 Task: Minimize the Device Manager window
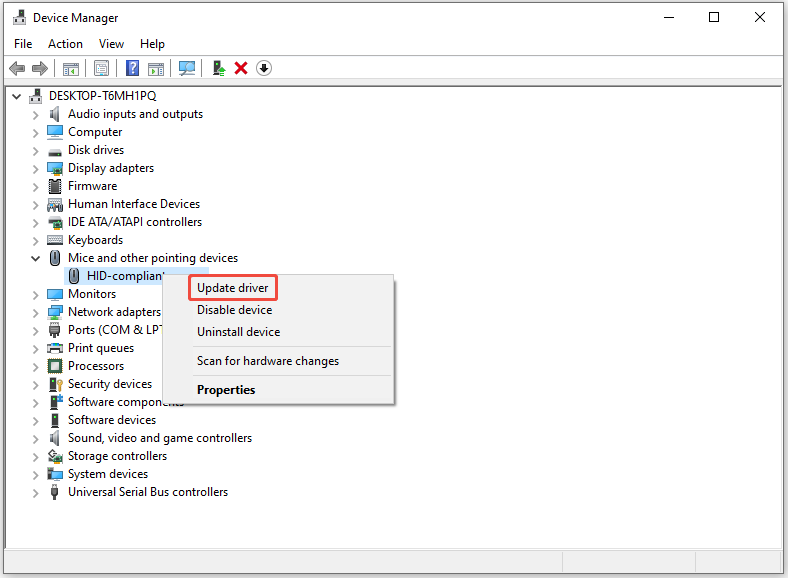669,18
